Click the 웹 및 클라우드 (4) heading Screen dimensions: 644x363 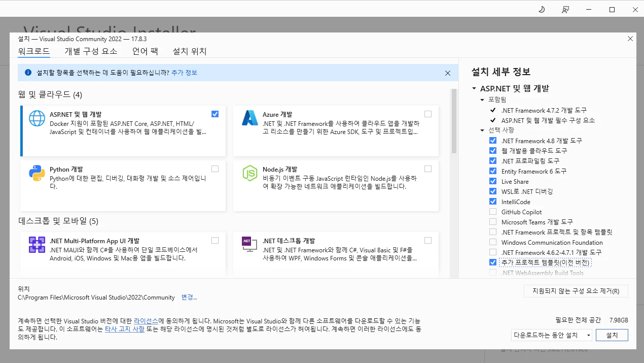(50, 94)
